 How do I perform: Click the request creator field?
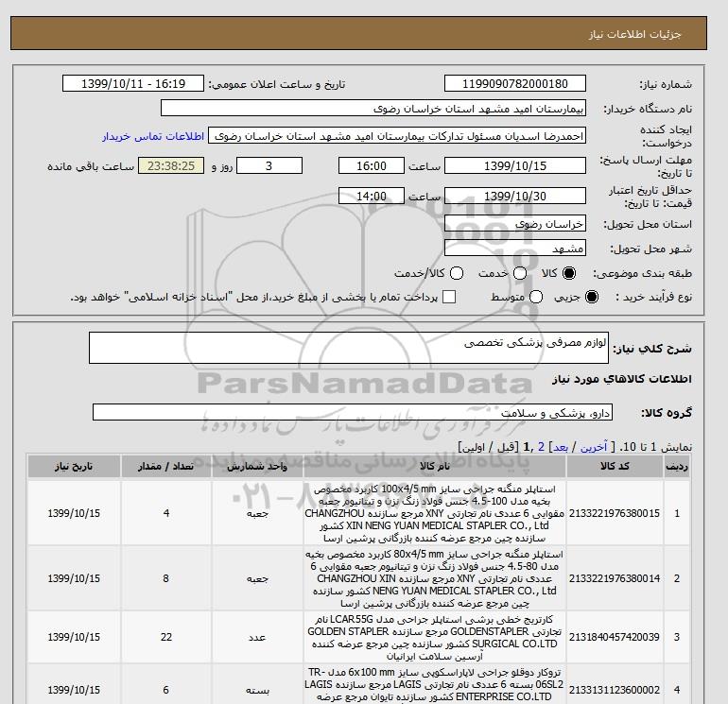[x=397, y=135]
